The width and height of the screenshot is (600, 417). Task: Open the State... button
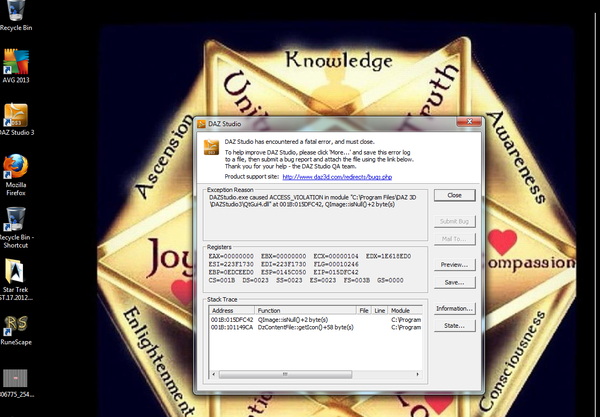pos(455,326)
